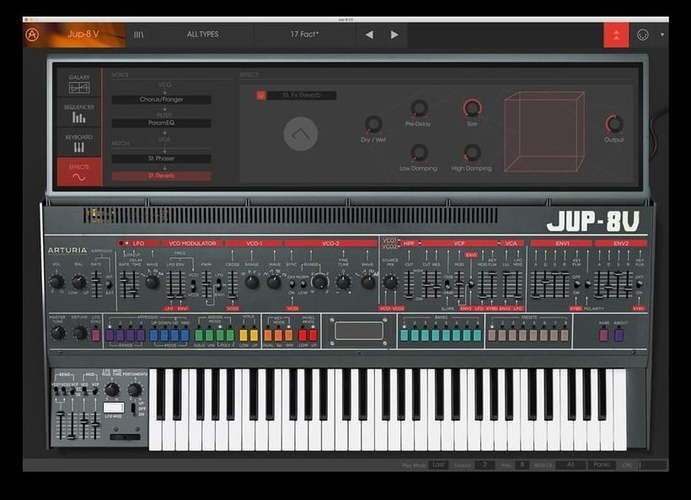This screenshot has height=500, width=691.
Task: Select Preset 8 beige button
Action: click(x=564, y=335)
